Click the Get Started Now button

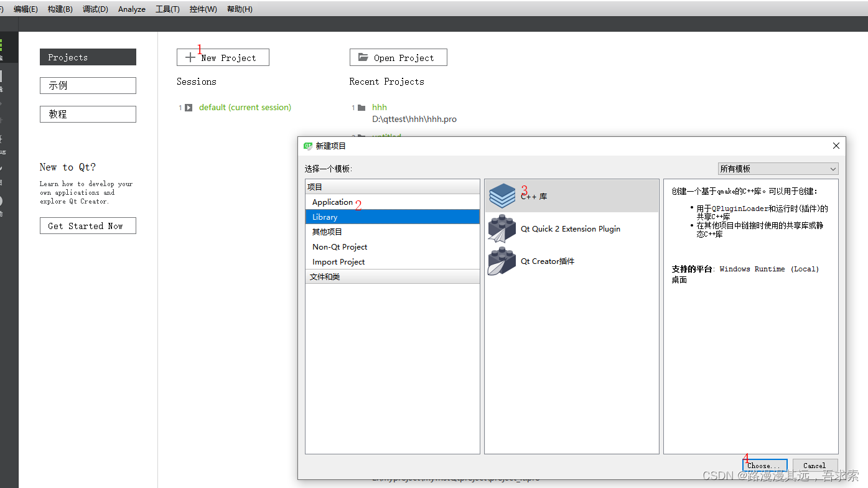point(88,226)
